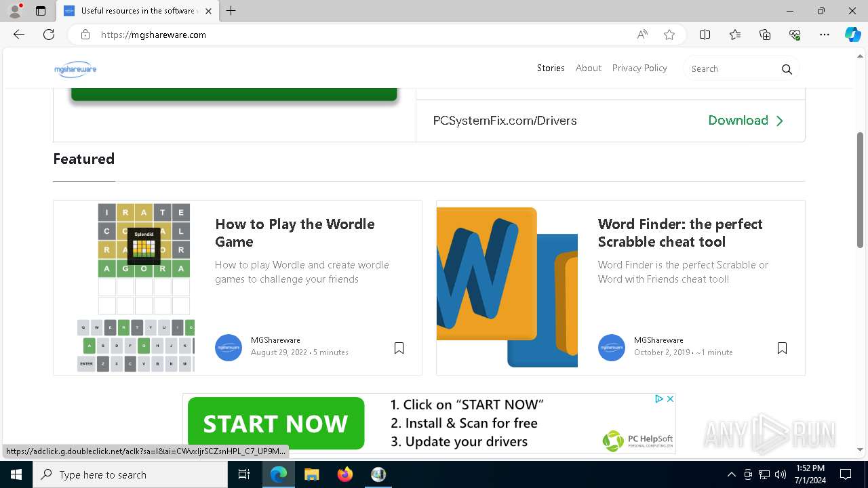Click the Featured section heading
The image size is (868, 488).
pos(84,159)
